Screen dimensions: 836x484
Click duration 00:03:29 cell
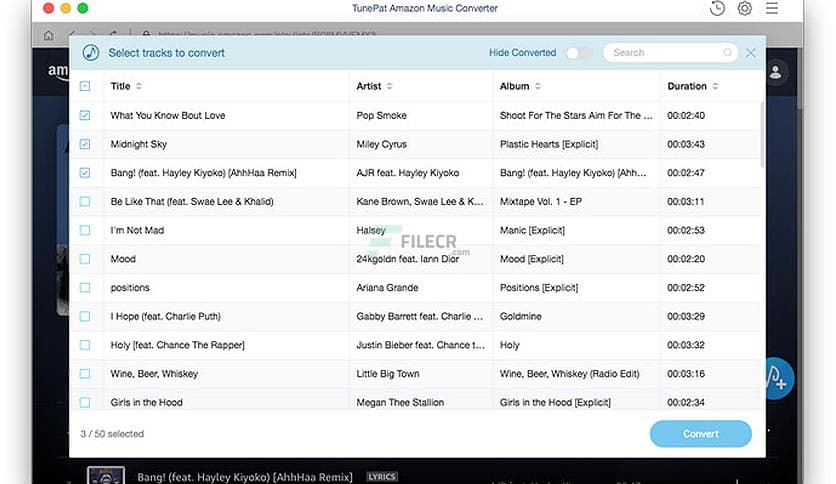pos(686,316)
